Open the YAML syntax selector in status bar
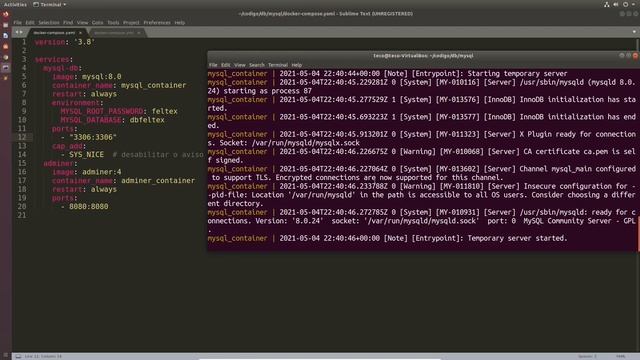Screen dimensions: 640x360 point(620,356)
